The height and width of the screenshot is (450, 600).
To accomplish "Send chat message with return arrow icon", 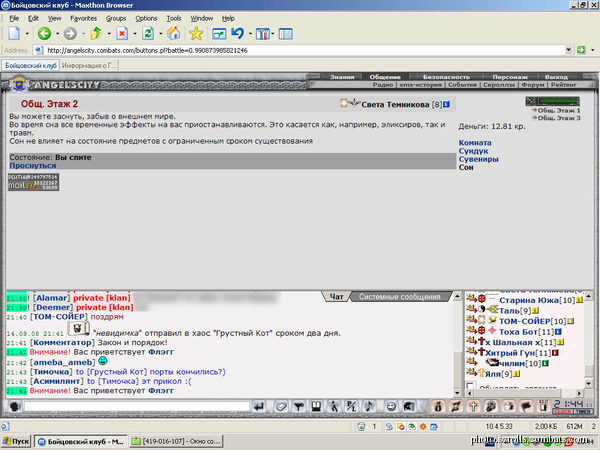I will tap(259, 406).
